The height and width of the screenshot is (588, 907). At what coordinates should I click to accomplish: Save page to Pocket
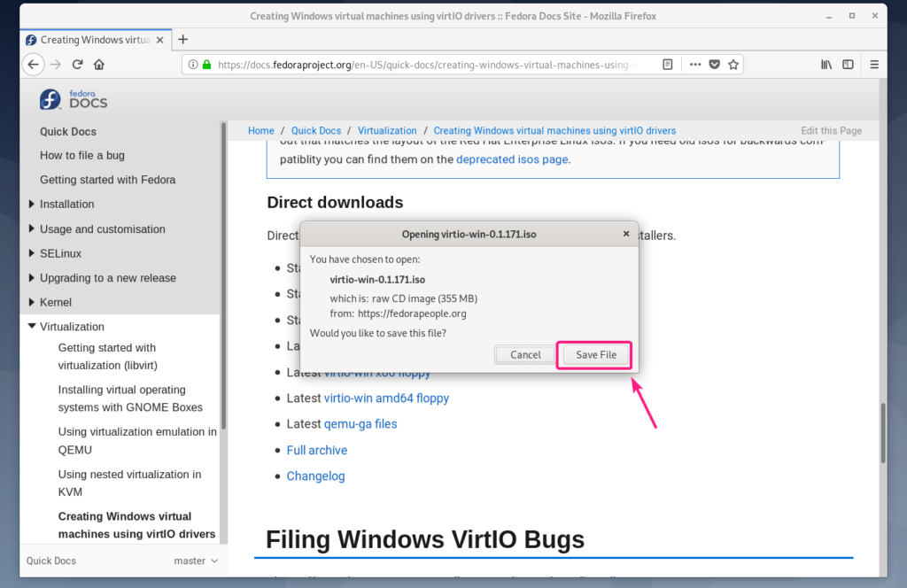coord(715,64)
